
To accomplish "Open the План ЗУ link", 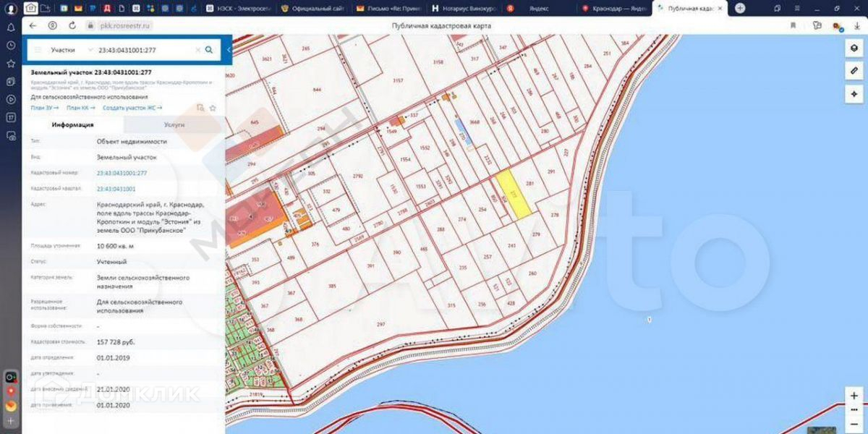I will click(x=44, y=107).
